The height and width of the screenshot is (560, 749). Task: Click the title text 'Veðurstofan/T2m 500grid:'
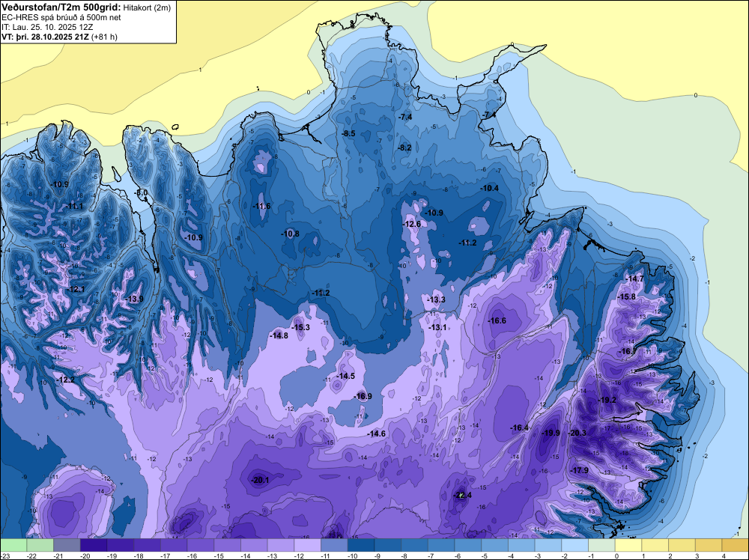(x=61, y=7)
